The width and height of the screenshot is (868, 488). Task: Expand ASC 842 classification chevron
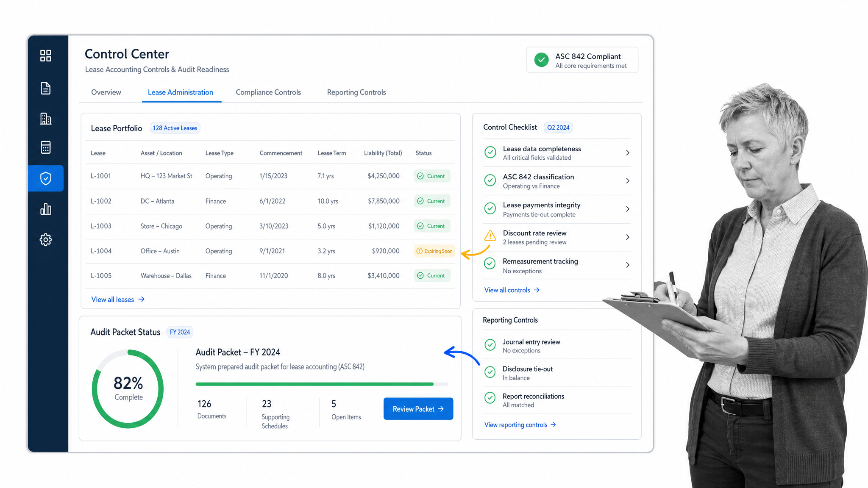pos(628,181)
